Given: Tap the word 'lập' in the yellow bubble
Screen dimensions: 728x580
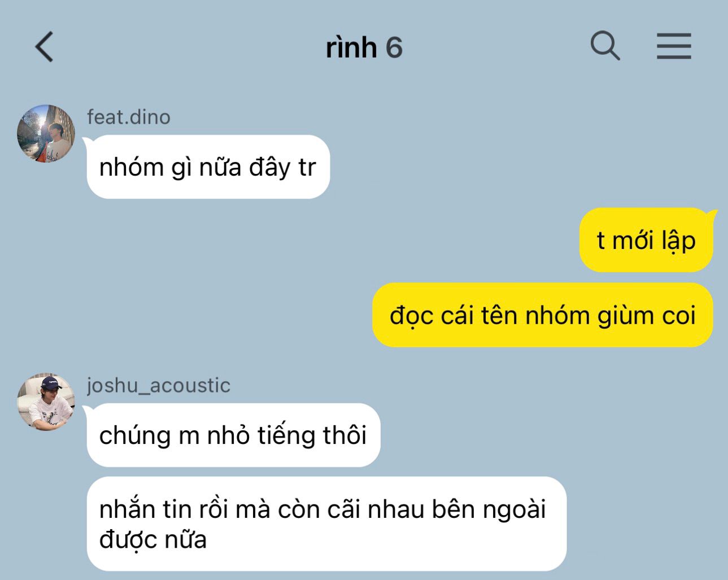Looking at the screenshot, I should (x=679, y=241).
